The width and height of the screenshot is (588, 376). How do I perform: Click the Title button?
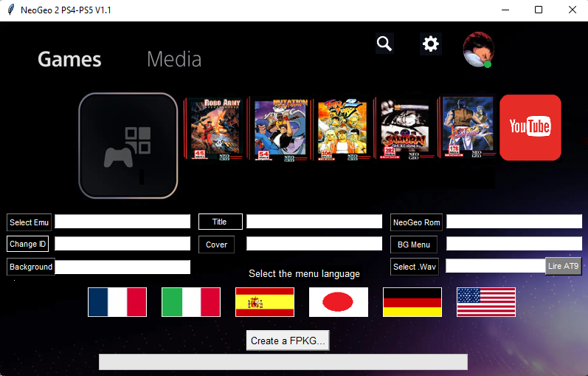[220, 222]
